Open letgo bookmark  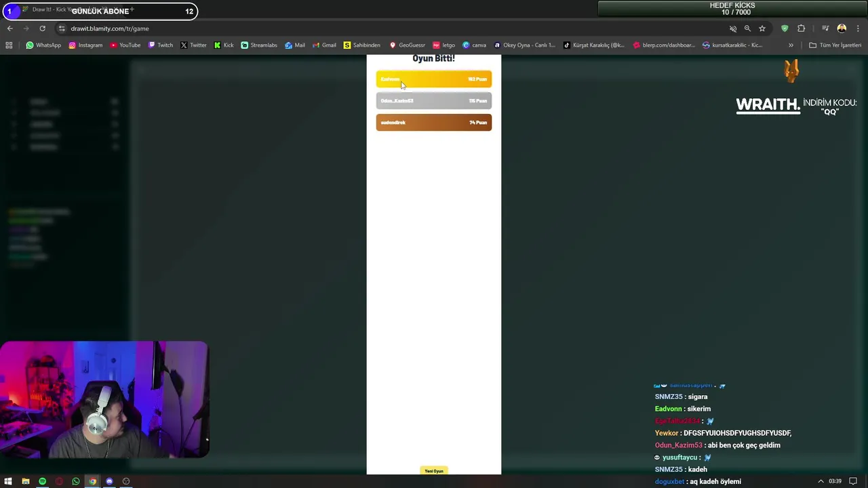point(444,45)
